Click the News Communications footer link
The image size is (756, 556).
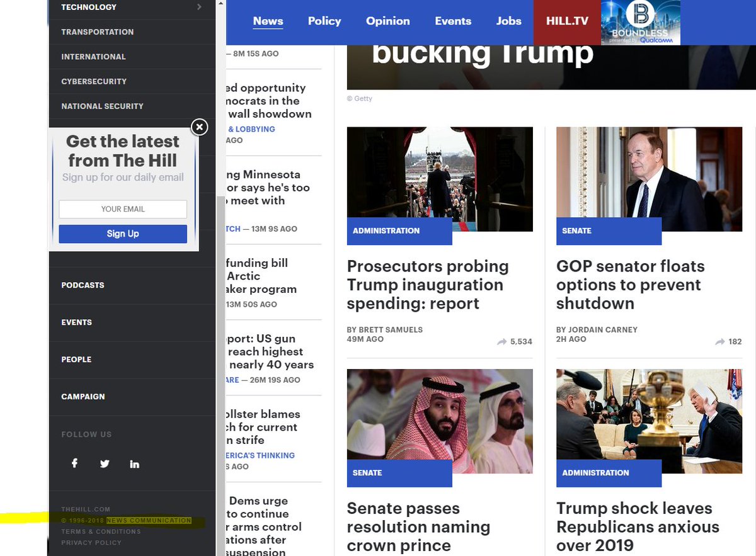coord(149,521)
